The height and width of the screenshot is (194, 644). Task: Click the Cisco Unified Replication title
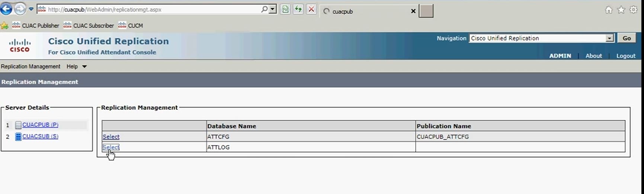click(x=108, y=41)
